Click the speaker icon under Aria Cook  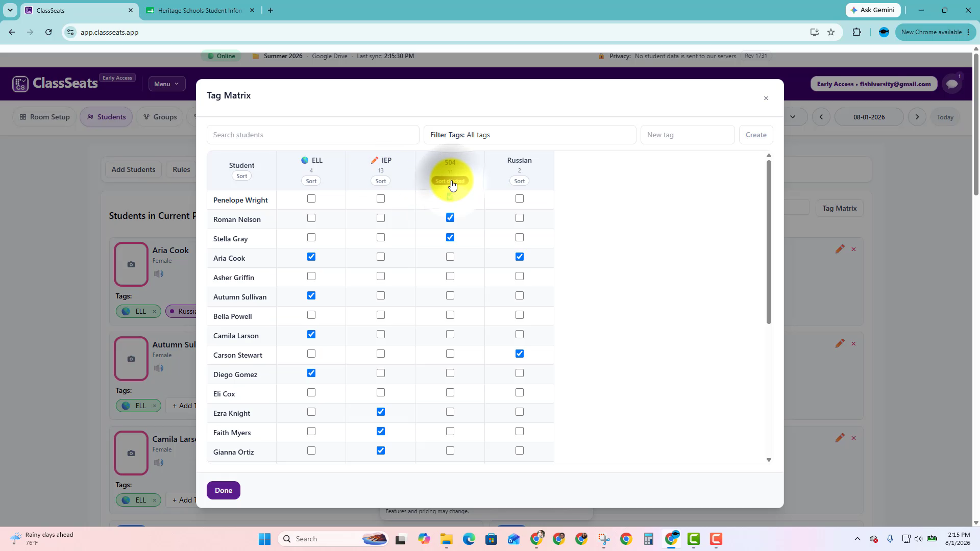159,274
